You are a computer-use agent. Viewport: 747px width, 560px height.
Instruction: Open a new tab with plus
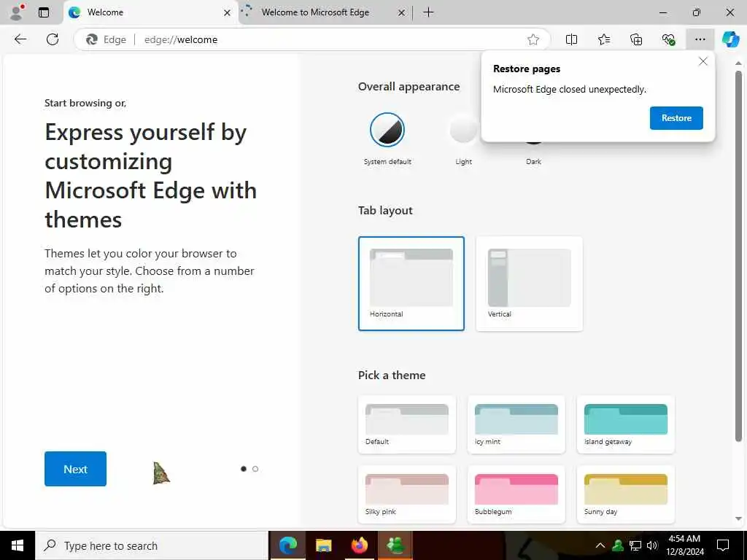click(x=428, y=12)
